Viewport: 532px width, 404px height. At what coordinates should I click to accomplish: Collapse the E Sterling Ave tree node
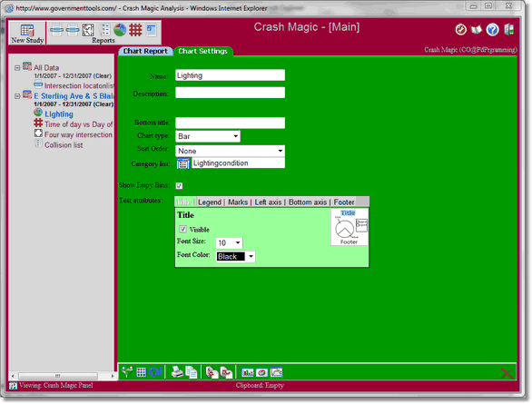click(x=17, y=96)
